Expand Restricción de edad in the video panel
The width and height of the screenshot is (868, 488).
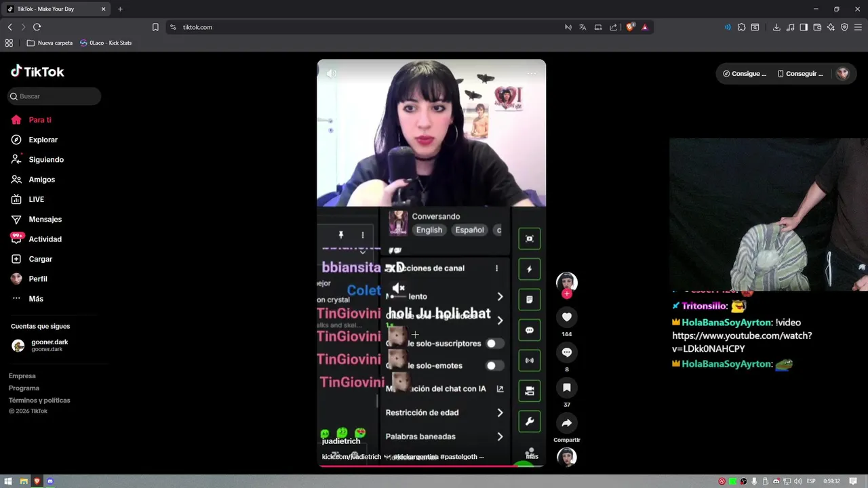click(444, 413)
